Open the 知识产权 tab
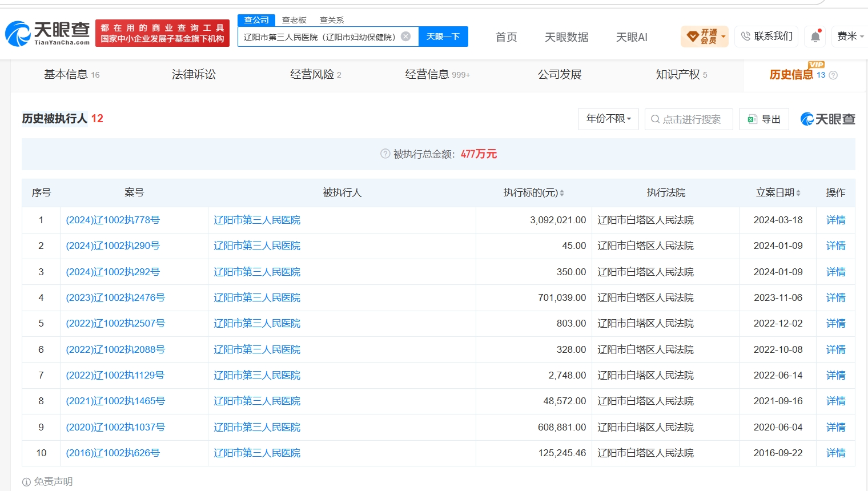The image size is (868, 491). (x=681, y=75)
